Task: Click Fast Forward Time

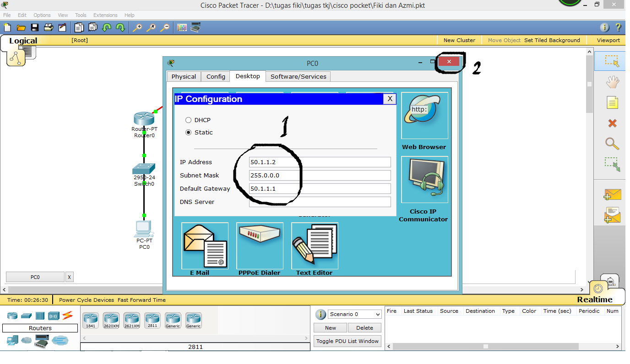Action: pos(141,300)
